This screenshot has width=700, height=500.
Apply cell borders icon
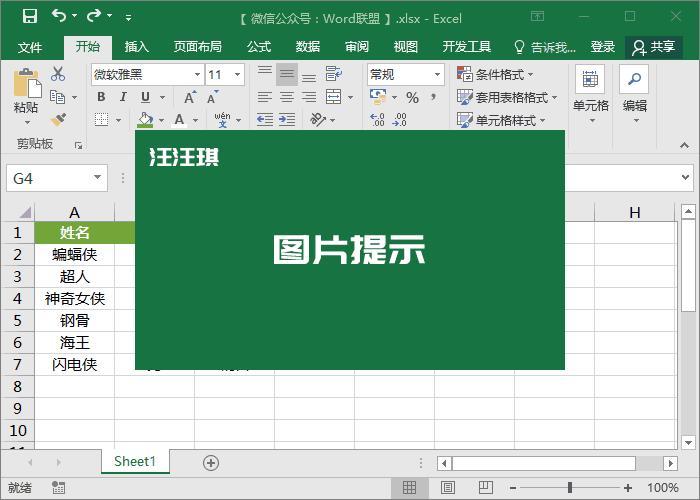click(x=102, y=120)
